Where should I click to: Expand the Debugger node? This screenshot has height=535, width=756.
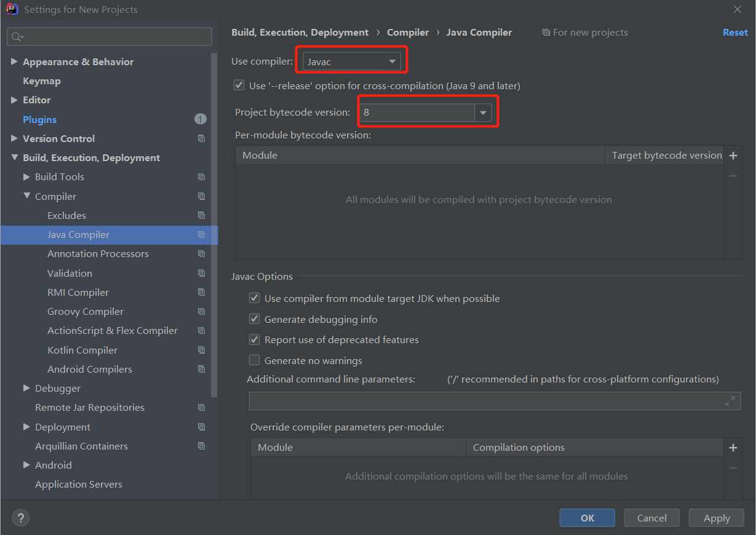tap(26, 388)
